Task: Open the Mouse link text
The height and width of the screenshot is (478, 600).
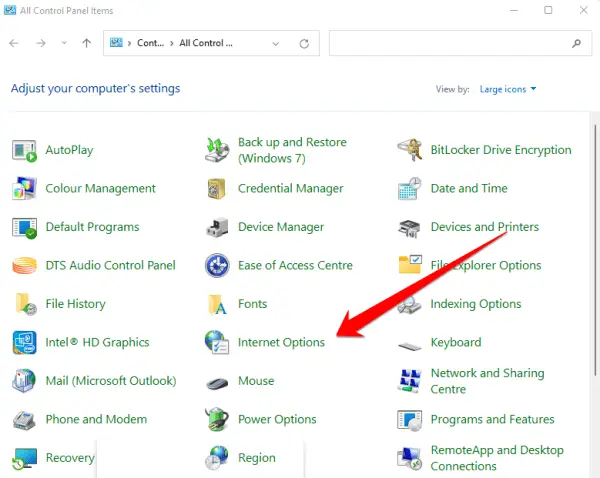Action: click(256, 381)
